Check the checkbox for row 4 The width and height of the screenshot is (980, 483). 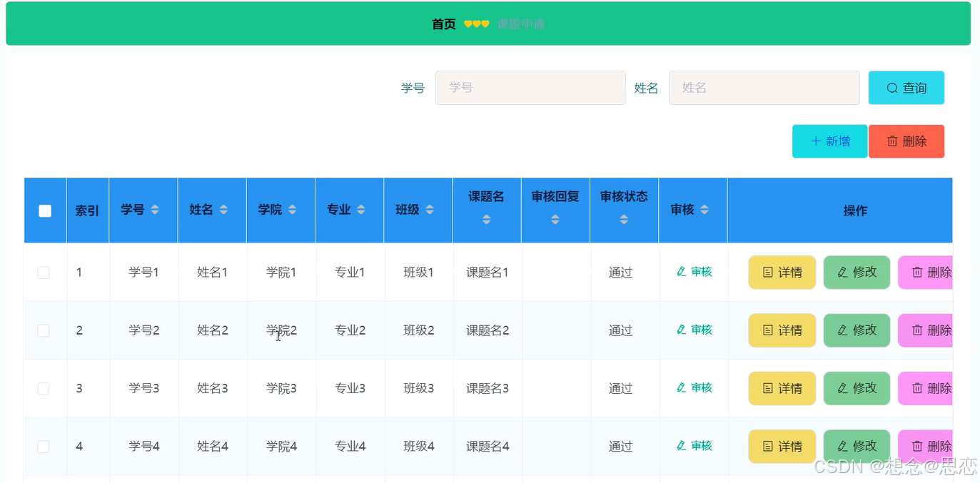coord(44,447)
